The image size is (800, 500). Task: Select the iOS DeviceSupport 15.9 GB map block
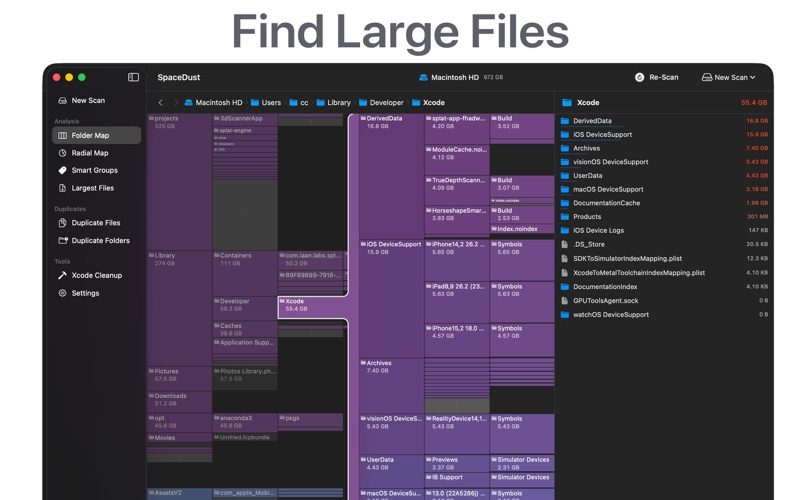[x=391, y=298]
